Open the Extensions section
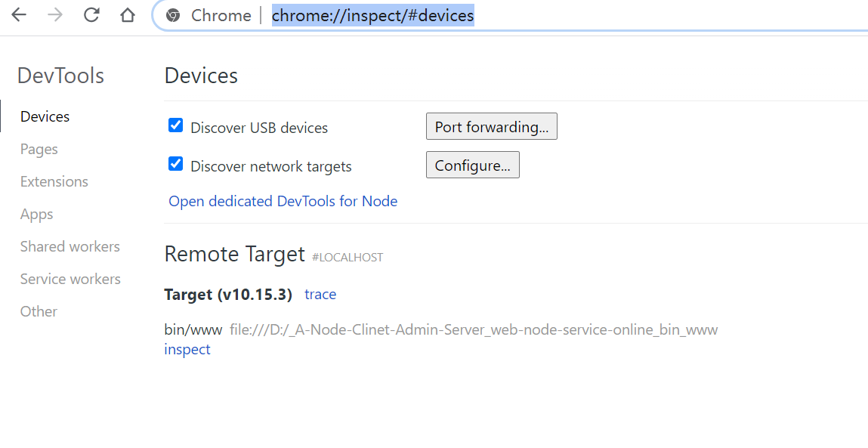868x448 pixels. tap(54, 181)
